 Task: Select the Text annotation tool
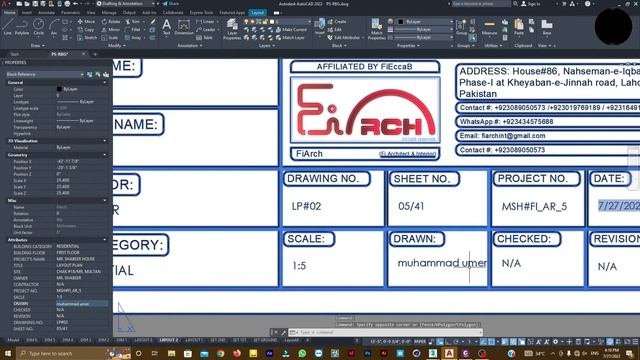[167, 27]
